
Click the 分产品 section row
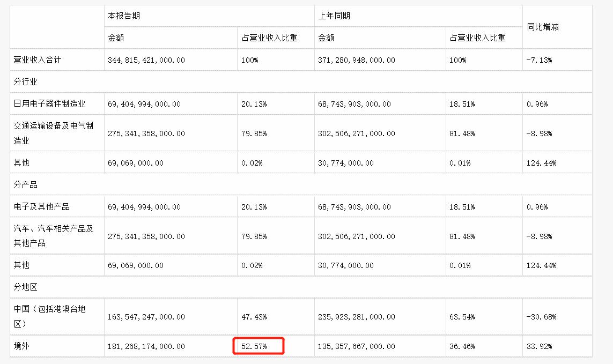(301, 184)
